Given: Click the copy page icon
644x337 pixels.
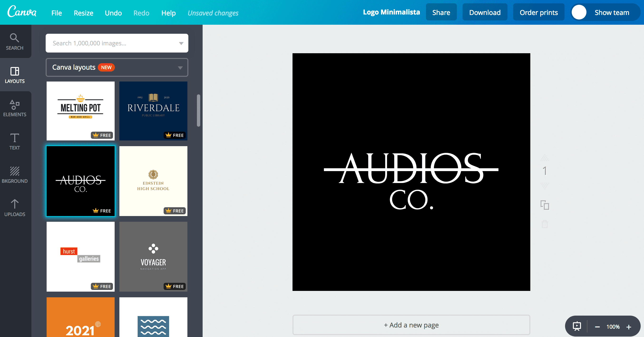Looking at the screenshot, I should tap(545, 205).
